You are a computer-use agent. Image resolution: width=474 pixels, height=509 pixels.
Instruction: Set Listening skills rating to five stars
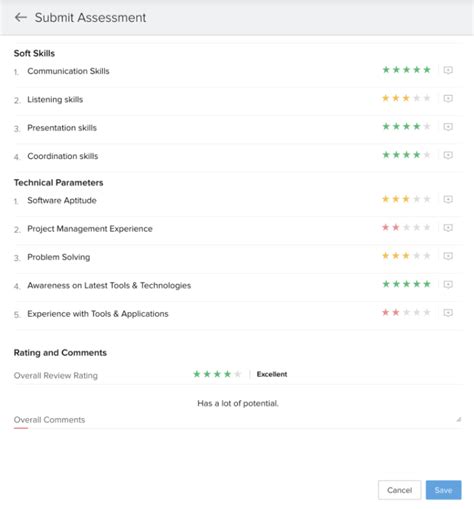tap(427, 98)
